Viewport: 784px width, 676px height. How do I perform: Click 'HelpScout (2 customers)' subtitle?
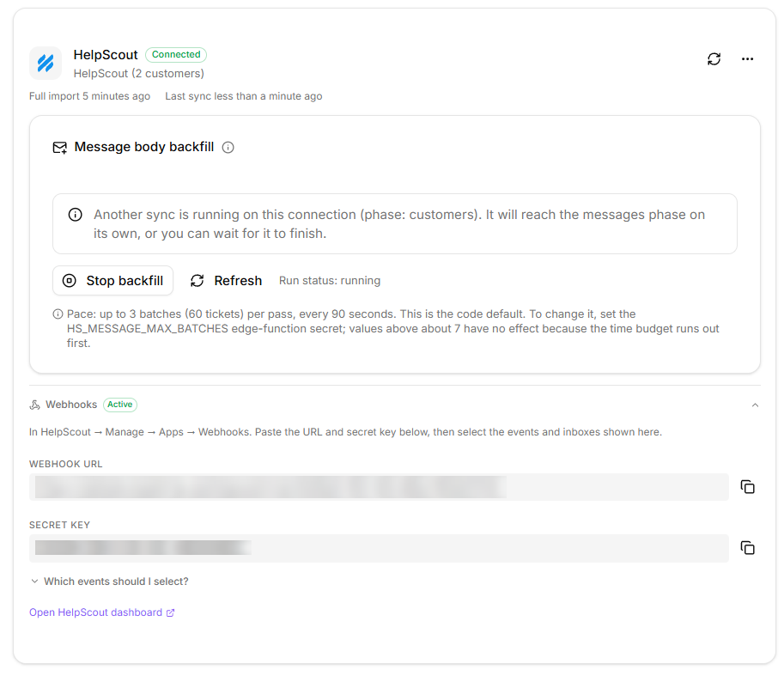(x=138, y=74)
